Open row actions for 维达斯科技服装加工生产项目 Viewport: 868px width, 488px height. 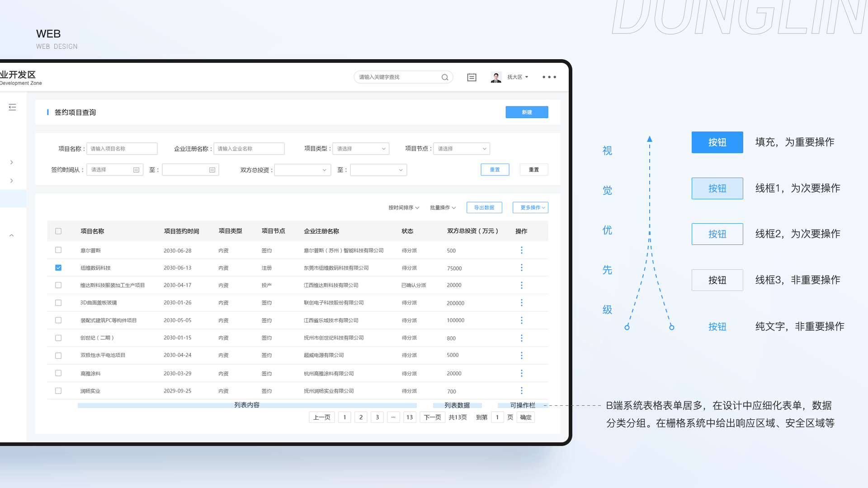tap(521, 285)
